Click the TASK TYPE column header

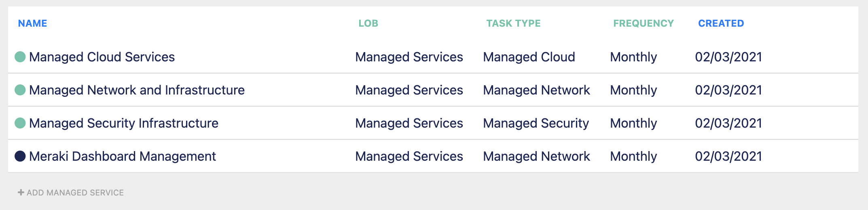(513, 23)
